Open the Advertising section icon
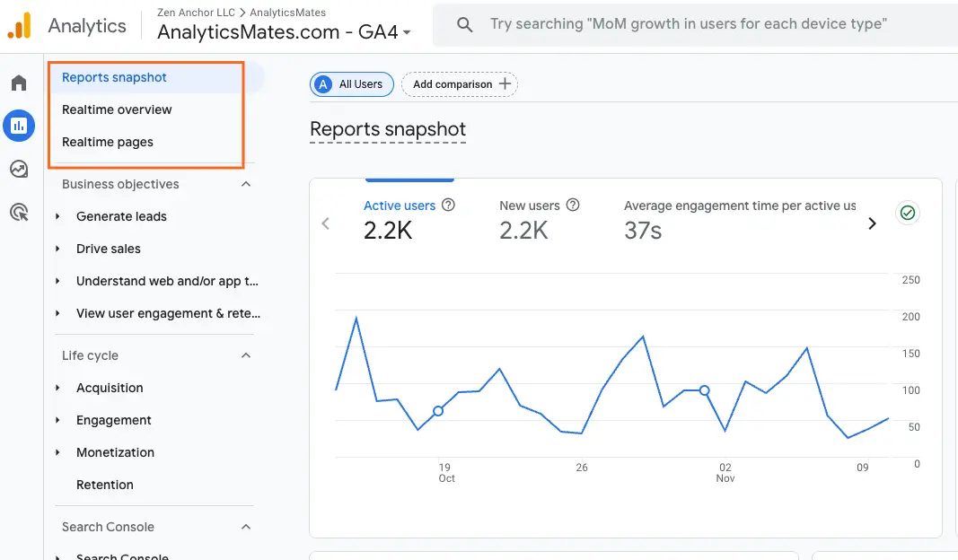The width and height of the screenshot is (958, 560). pos(19,212)
